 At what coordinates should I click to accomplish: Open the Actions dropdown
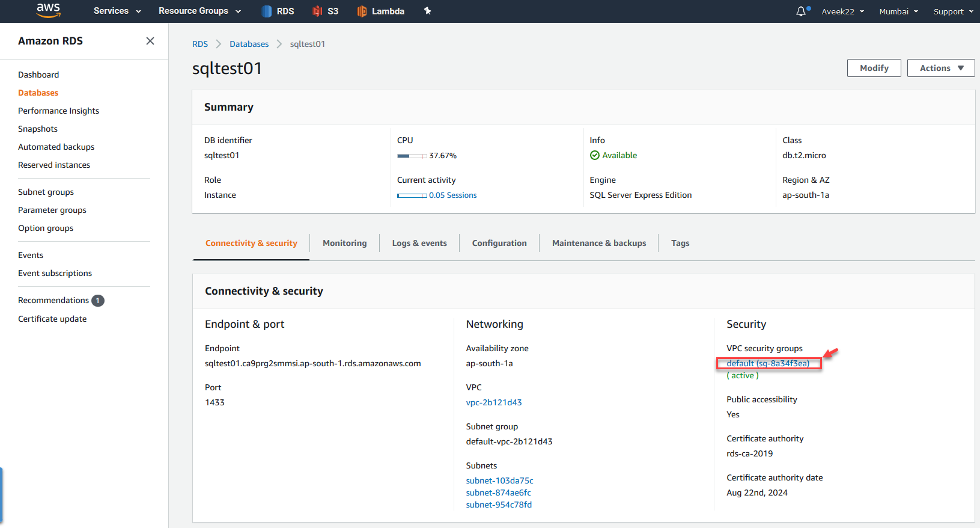coord(941,68)
